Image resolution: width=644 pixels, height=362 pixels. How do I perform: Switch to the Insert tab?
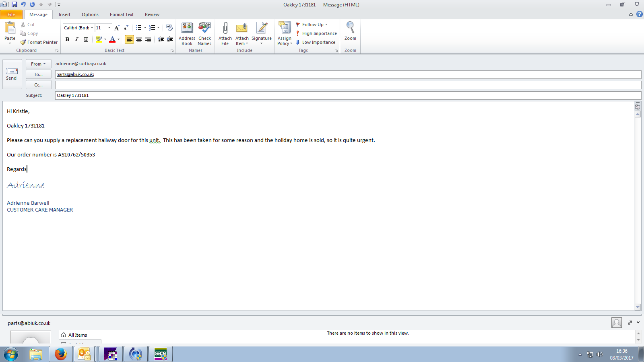pyautogui.click(x=64, y=14)
